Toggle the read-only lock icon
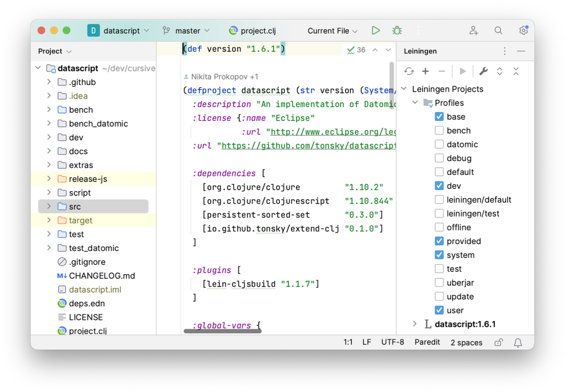The height and width of the screenshot is (392, 565). click(x=498, y=343)
